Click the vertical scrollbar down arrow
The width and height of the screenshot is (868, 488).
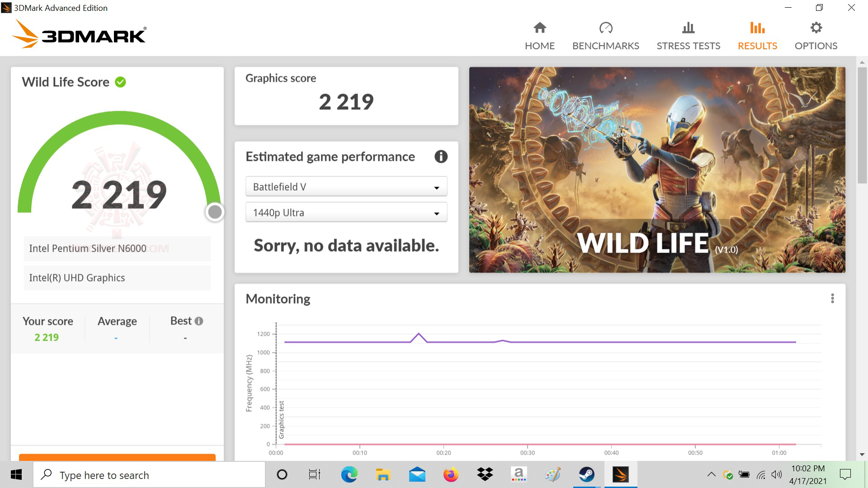click(x=862, y=455)
